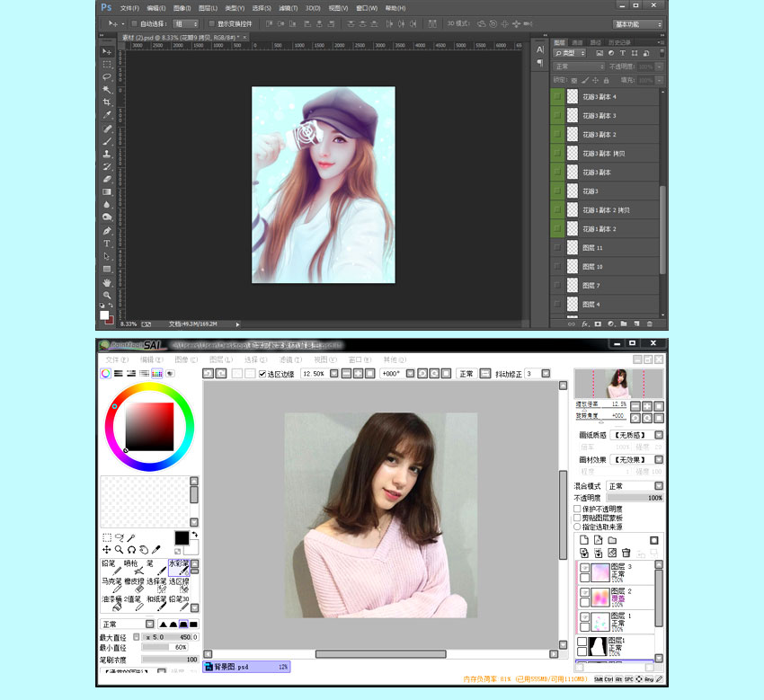Select the Move tool in Photoshop toolbar

click(x=107, y=51)
